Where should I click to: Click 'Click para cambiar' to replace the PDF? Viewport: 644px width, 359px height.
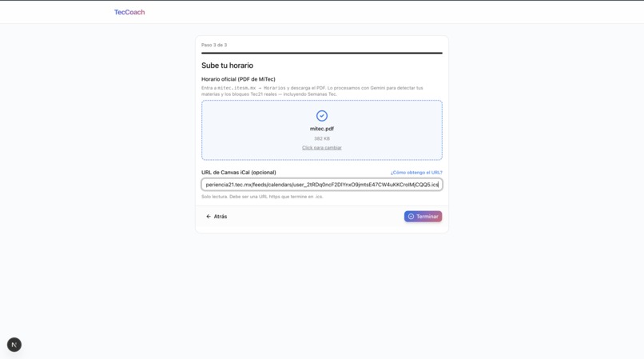[321, 148]
